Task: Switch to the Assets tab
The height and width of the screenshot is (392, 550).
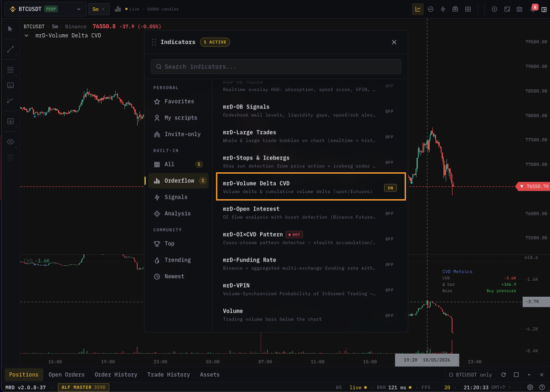Action: tap(210, 375)
